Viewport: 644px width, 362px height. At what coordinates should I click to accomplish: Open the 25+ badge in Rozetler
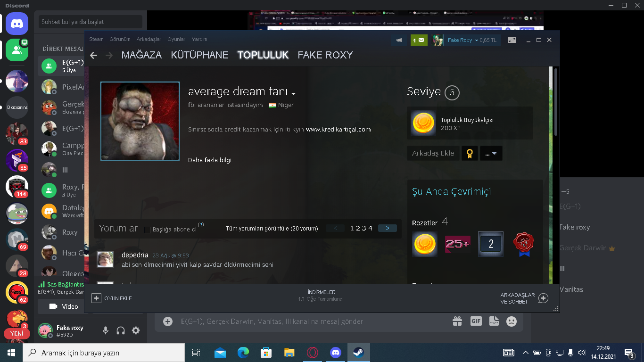[x=458, y=244]
